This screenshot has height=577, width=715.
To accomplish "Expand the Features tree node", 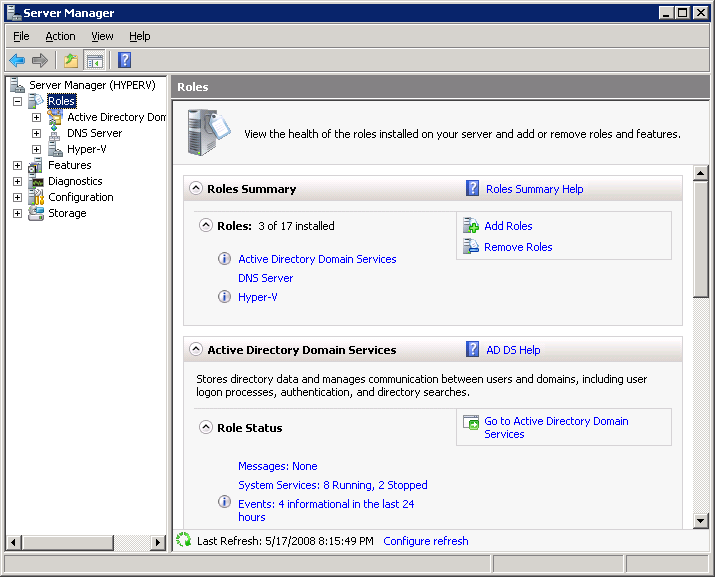I will pos(17,165).
